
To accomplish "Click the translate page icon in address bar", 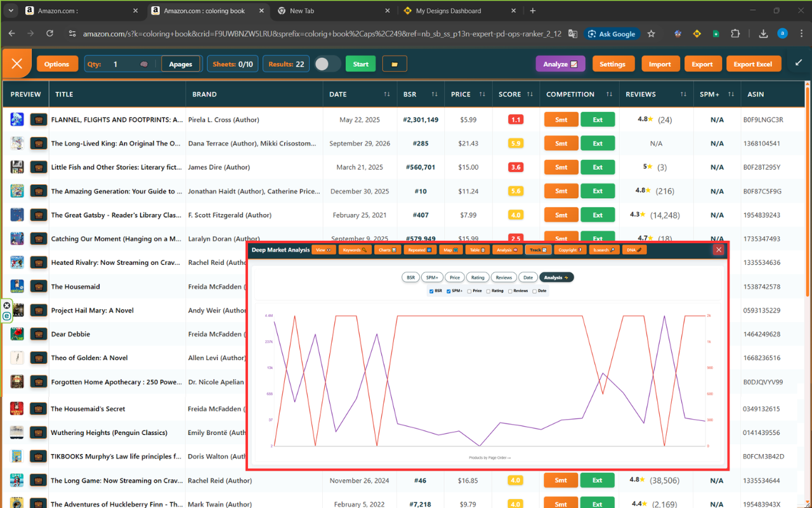I will (573, 34).
